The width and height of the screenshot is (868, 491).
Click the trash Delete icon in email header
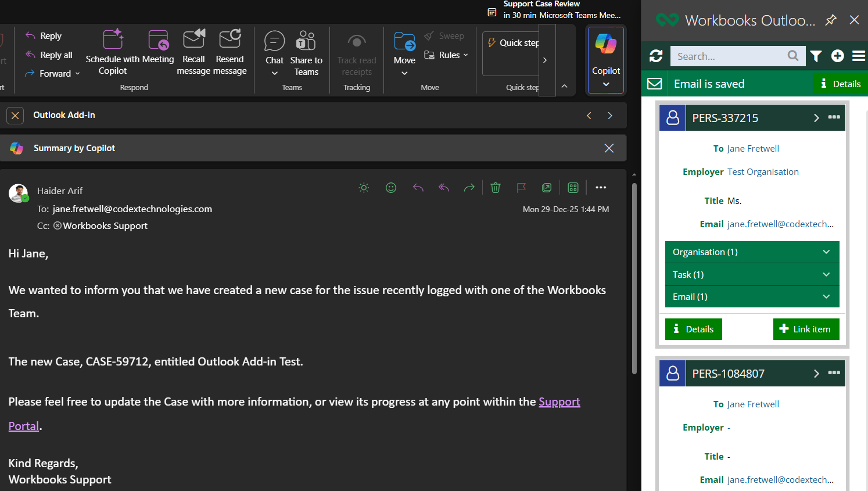[x=495, y=188]
